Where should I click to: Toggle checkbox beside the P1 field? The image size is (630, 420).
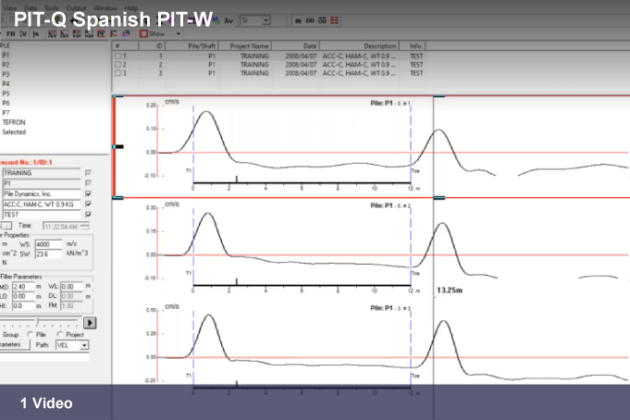click(88, 183)
